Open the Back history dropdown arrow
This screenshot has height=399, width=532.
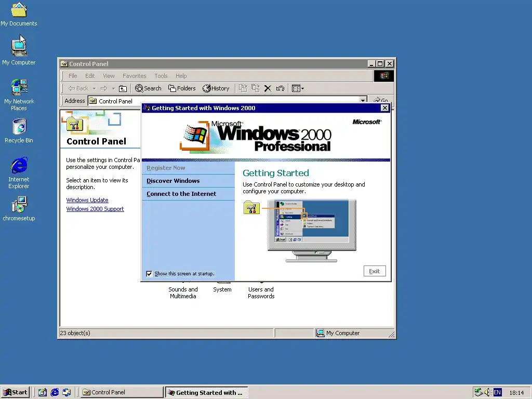[x=94, y=88]
